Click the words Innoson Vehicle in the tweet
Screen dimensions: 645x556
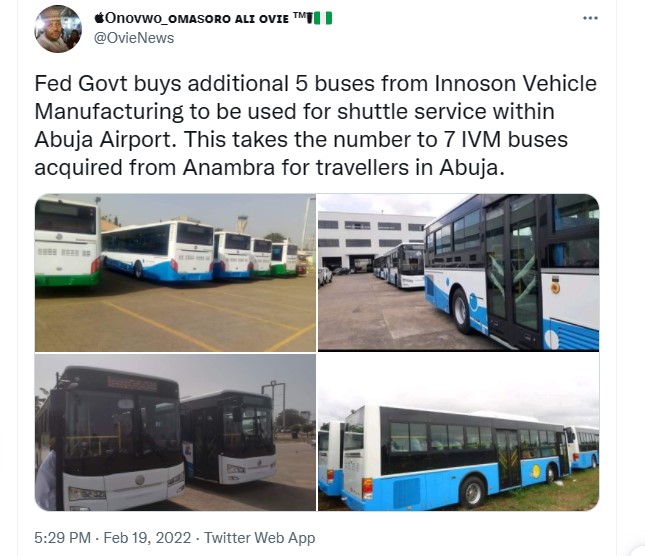pos(516,83)
